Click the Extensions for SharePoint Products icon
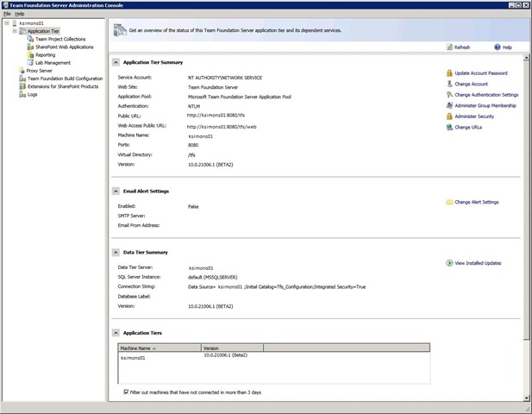The image size is (532, 414). 22,86
